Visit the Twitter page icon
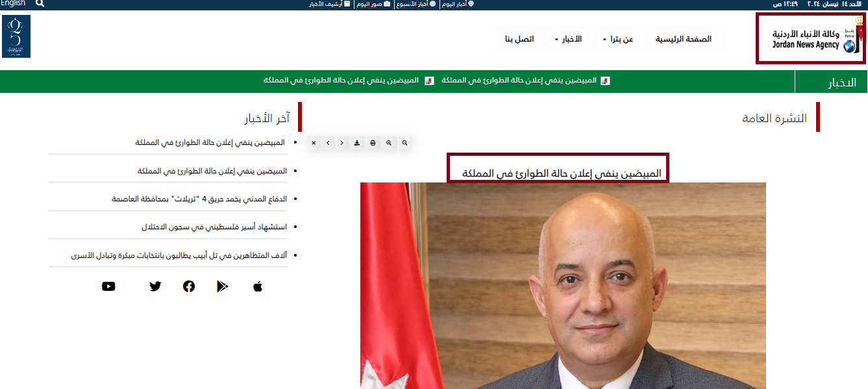The width and height of the screenshot is (868, 389). tap(155, 286)
